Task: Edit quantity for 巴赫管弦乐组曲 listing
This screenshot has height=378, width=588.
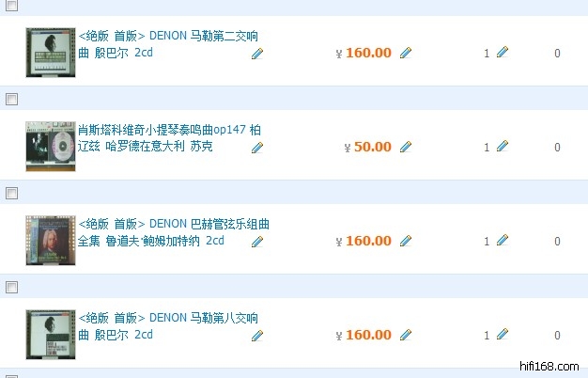Action: tap(503, 241)
